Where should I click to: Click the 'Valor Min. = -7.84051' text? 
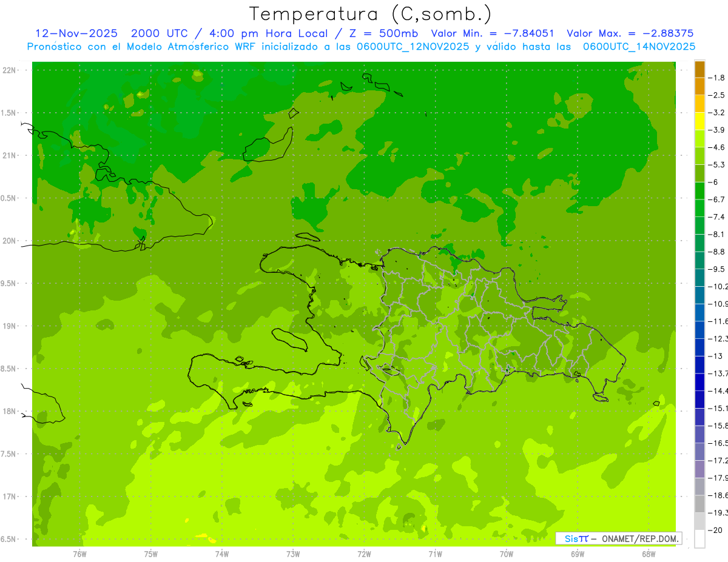tap(491, 33)
